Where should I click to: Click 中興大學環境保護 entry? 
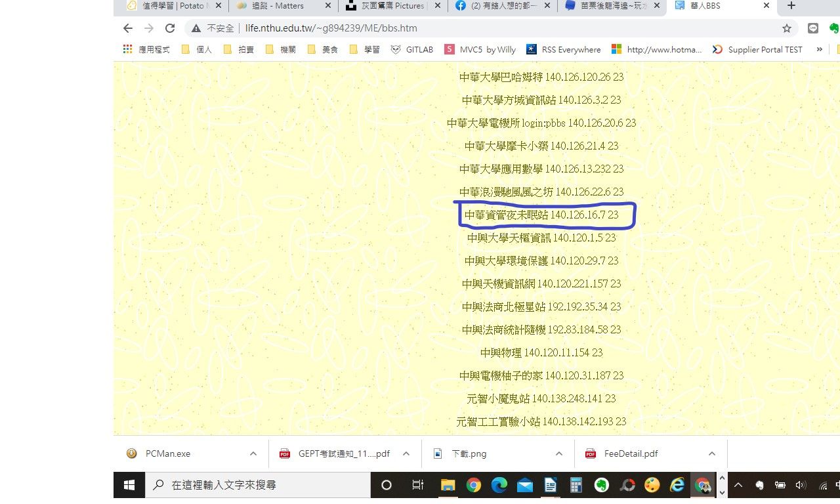pos(541,261)
